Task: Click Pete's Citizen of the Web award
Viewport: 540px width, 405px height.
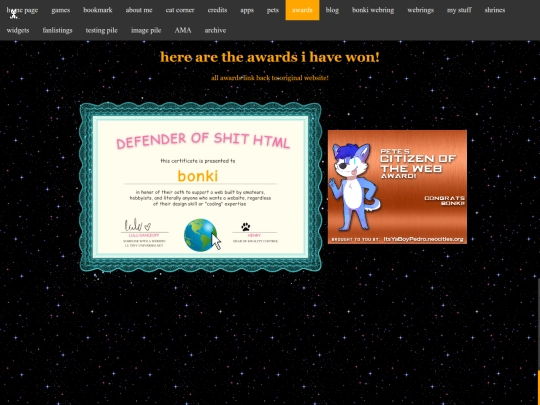Action: (397, 187)
